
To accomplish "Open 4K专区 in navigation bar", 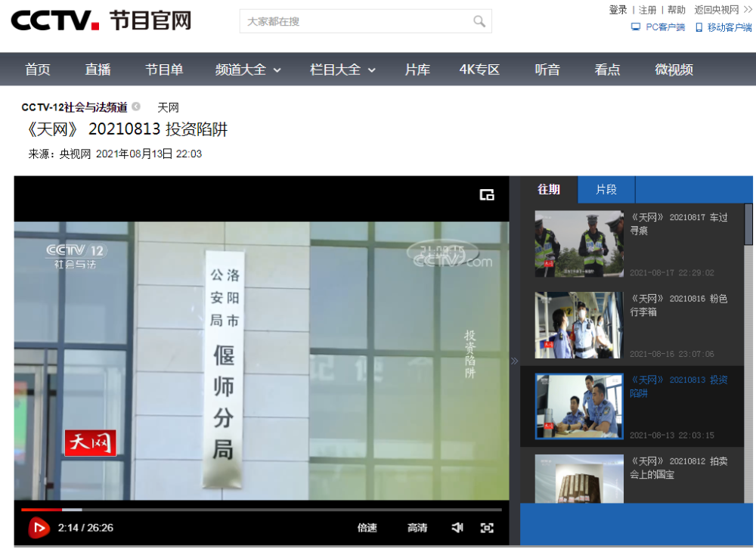I will pyautogui.click(x=479, y=70).
